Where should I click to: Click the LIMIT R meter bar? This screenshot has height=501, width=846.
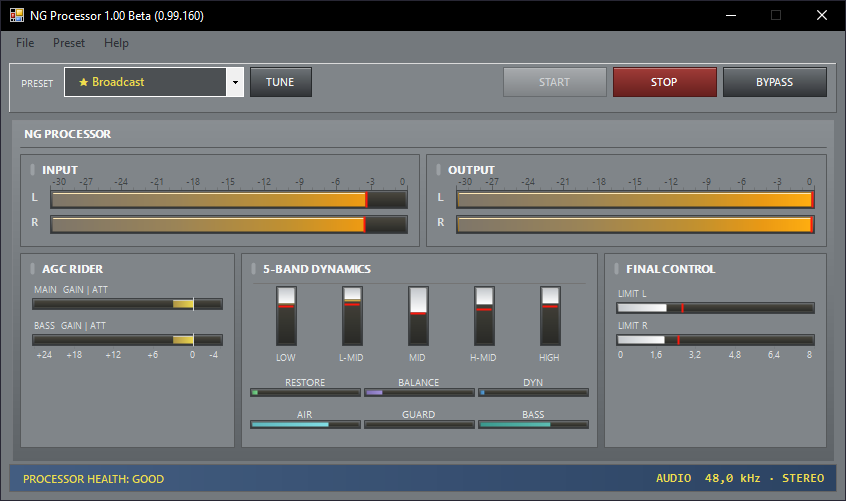click(715, 340)
